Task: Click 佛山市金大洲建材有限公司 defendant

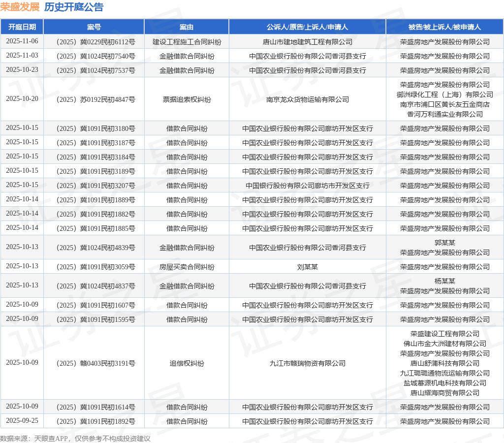Action: point(444,344)
